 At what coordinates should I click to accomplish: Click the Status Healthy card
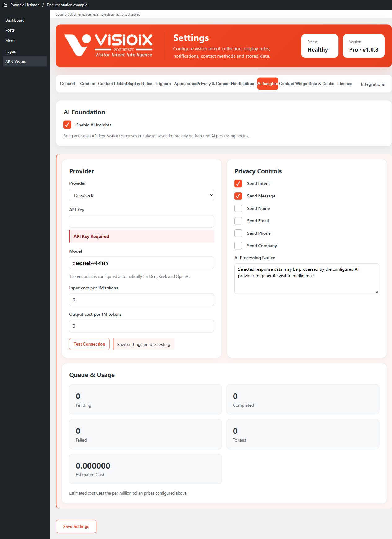[x=319, y=46]
